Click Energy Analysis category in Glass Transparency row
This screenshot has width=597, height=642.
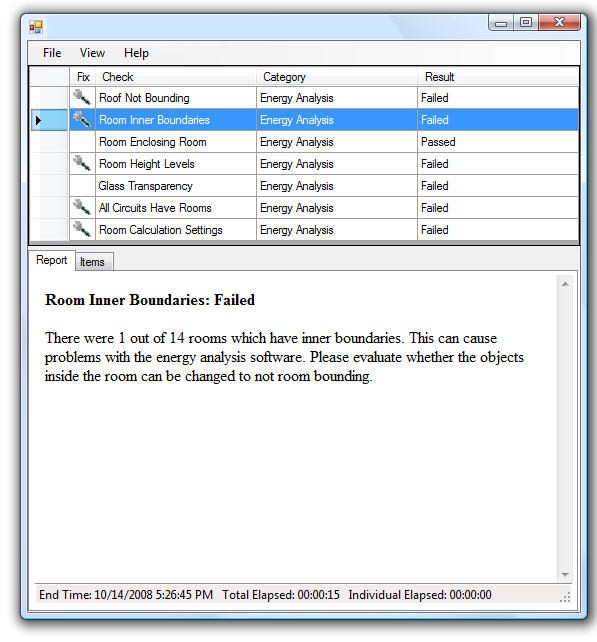click(x=337, y=185)
